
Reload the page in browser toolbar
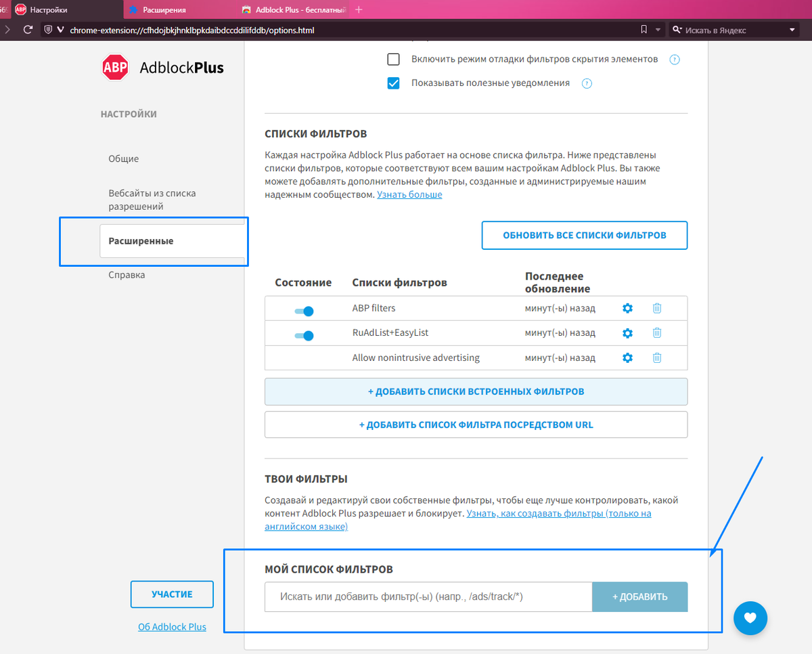[28, 30]
